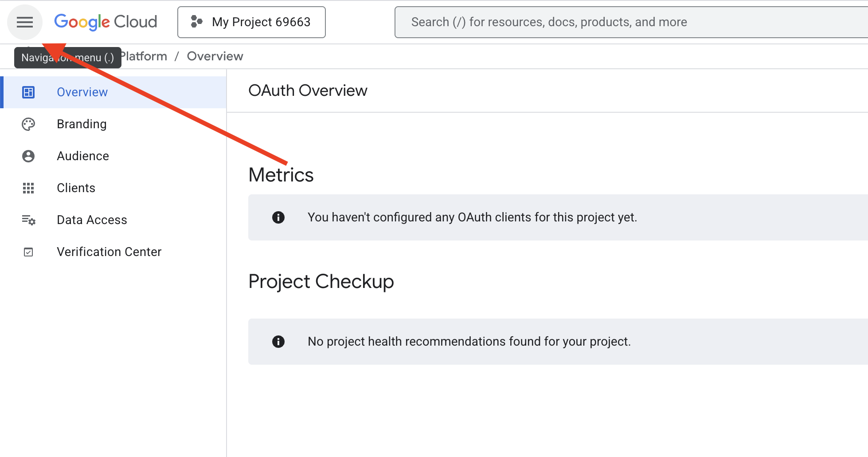Select the Overview sidebar item

coord(82,92)
